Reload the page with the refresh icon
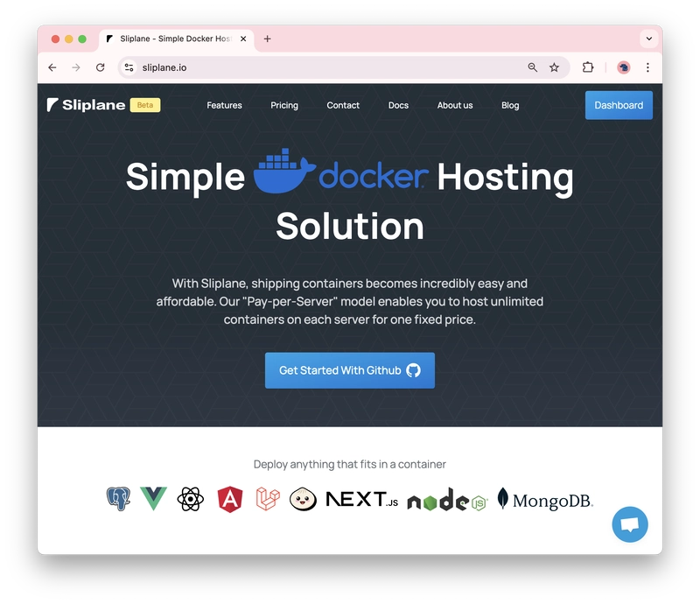The height and width of the screenshot is (604, 700). point(101,67)
